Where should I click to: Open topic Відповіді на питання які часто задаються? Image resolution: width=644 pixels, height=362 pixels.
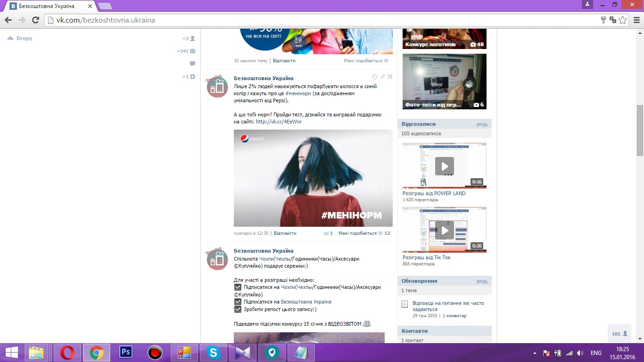[448, 306]
